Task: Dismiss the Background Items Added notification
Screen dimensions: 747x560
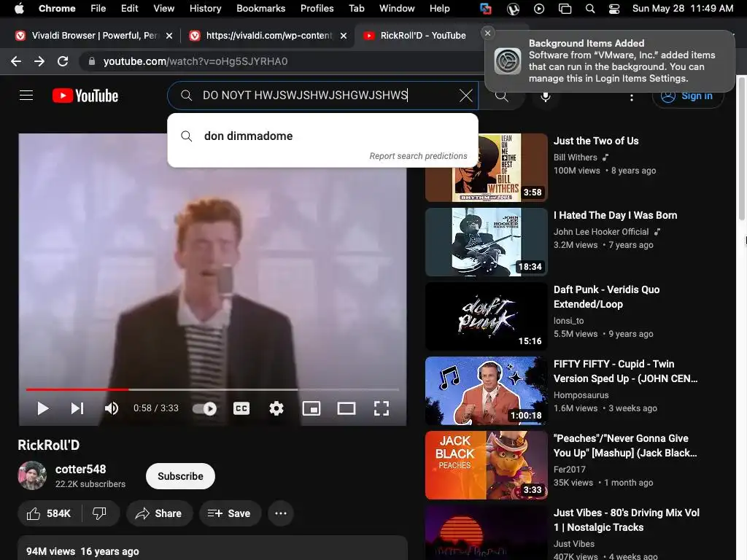Action: pos(487,33)
